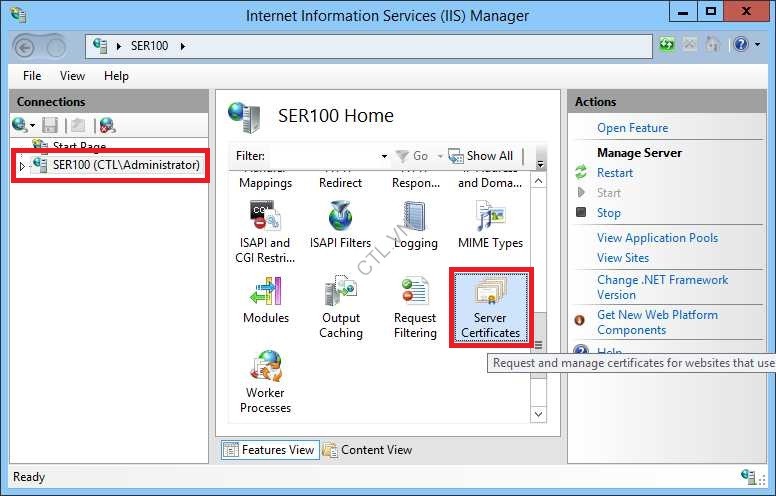Open the filter bar overflow dropdown

pyautogui.click(x=540, y=163)
